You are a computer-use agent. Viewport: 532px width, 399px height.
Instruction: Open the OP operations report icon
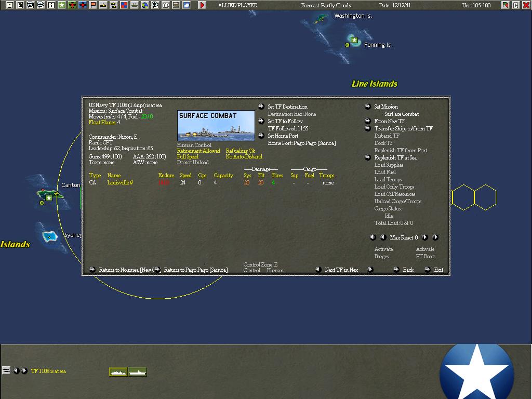coord(166,5)
